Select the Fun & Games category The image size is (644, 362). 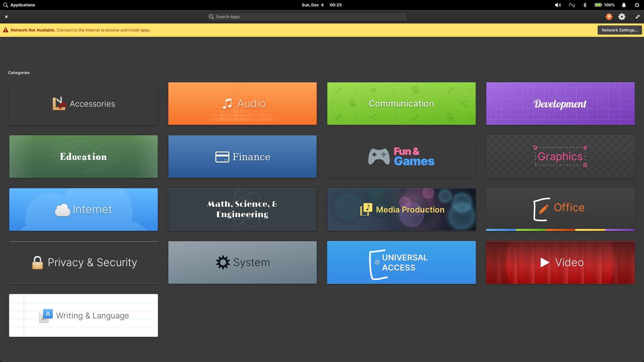(401, 156)
